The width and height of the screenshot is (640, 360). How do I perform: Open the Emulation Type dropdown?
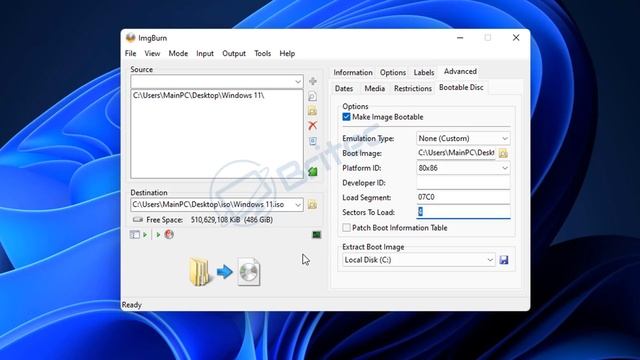(x=505, y=139)
